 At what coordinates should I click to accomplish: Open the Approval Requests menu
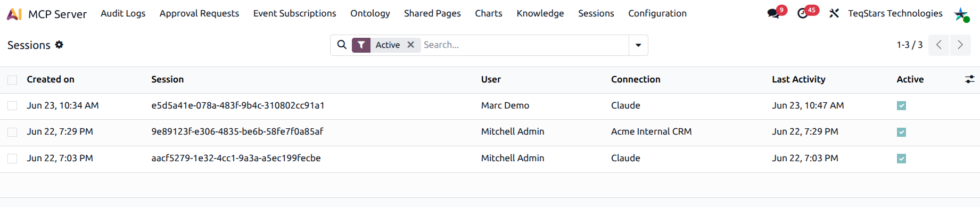(199, 13)
